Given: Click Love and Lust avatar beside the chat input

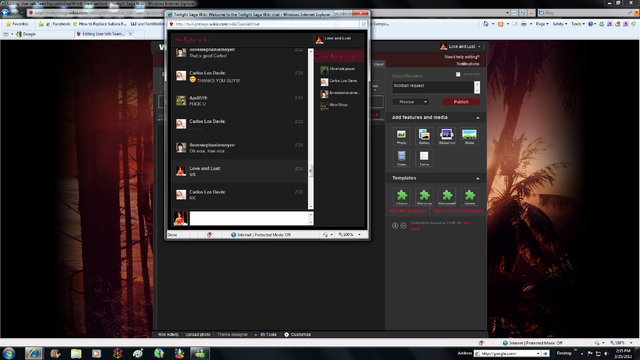Looking at the screenshot, I should [x=180, y=218].
